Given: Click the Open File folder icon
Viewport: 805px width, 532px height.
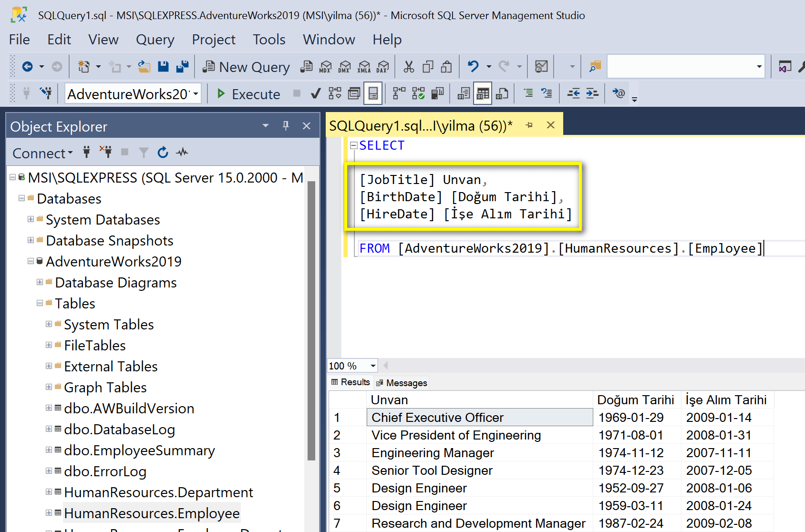Looking at the screenshot, I should (144, 67).
